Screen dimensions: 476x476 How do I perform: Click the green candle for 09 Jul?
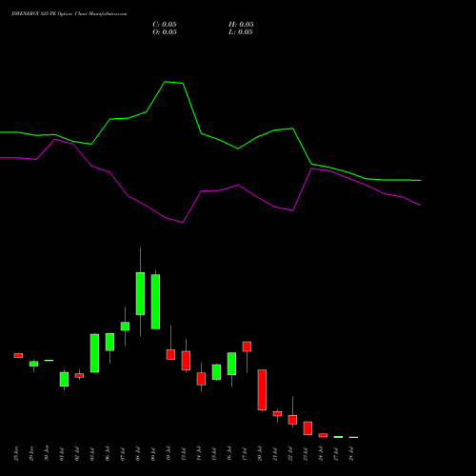click(x=155, y=302)
